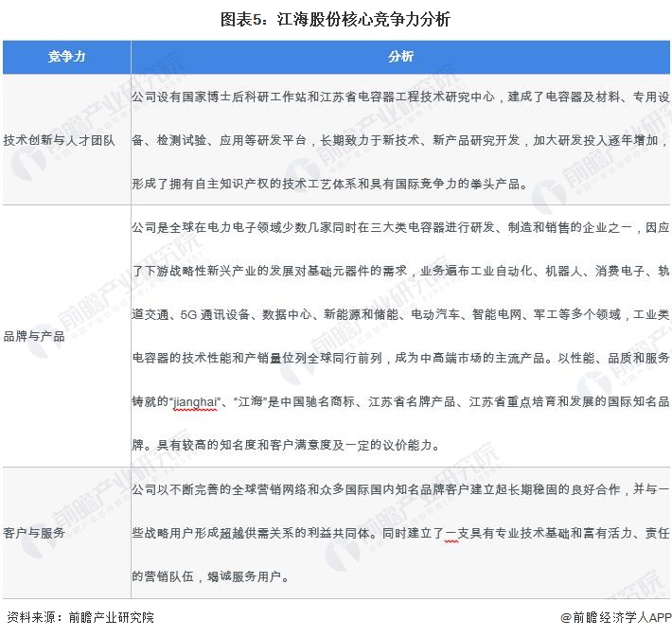The image size is (672, 637).
Task: Click the chart title '图表5：江海股份核心竞争力分析'
Action: point(335,19)
